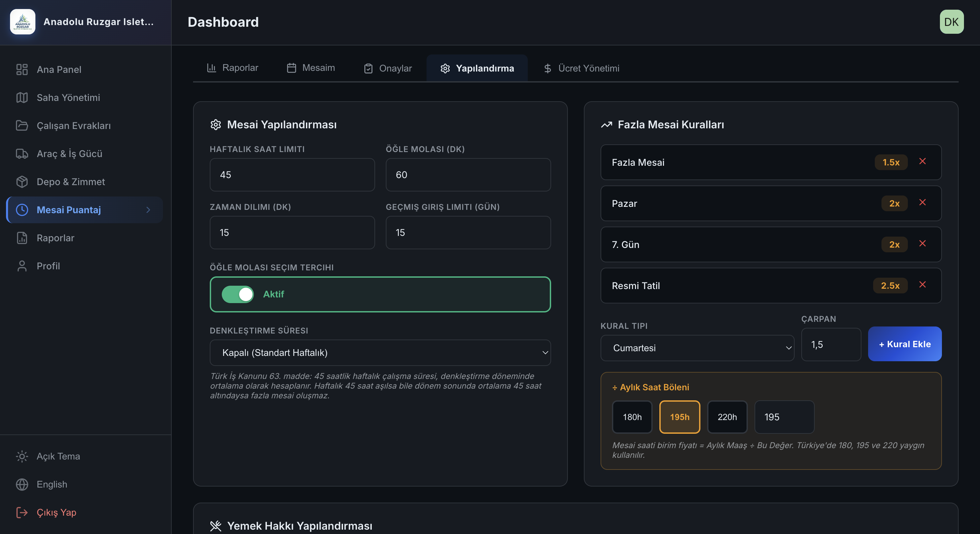The image size is (980, 534).
Task: Go to Saha Yönetimi page
Action: (x=85, y=98)
